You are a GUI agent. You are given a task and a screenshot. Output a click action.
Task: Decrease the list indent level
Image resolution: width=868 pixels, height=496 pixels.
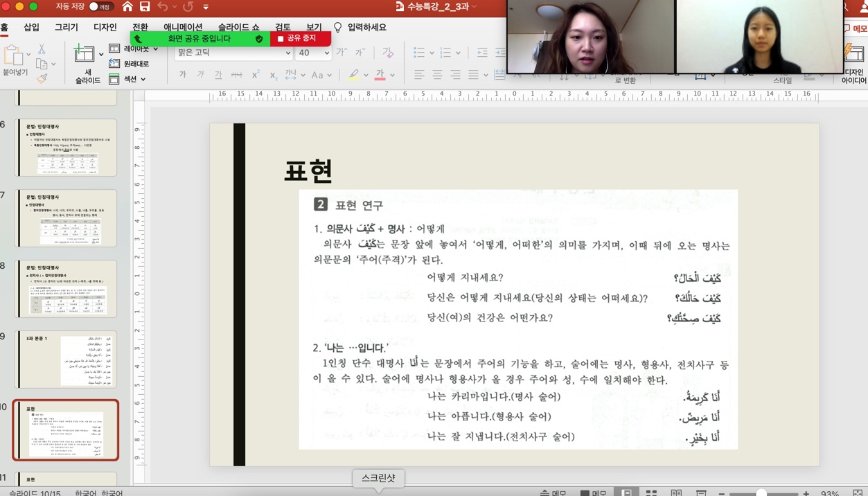coord(483,53)
